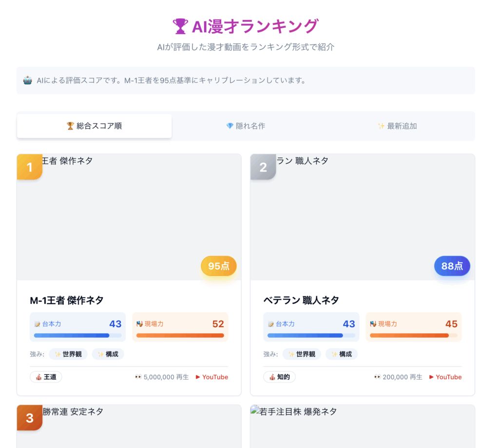Click 構成 strength chip on ベテラン card
The image size is (499, 448).
click(341, 354)
